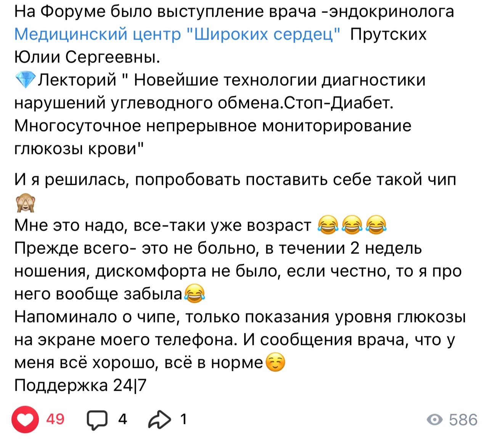Toggle the red heart like button
This screenshot has height=448, width=492.
point(25,420)
